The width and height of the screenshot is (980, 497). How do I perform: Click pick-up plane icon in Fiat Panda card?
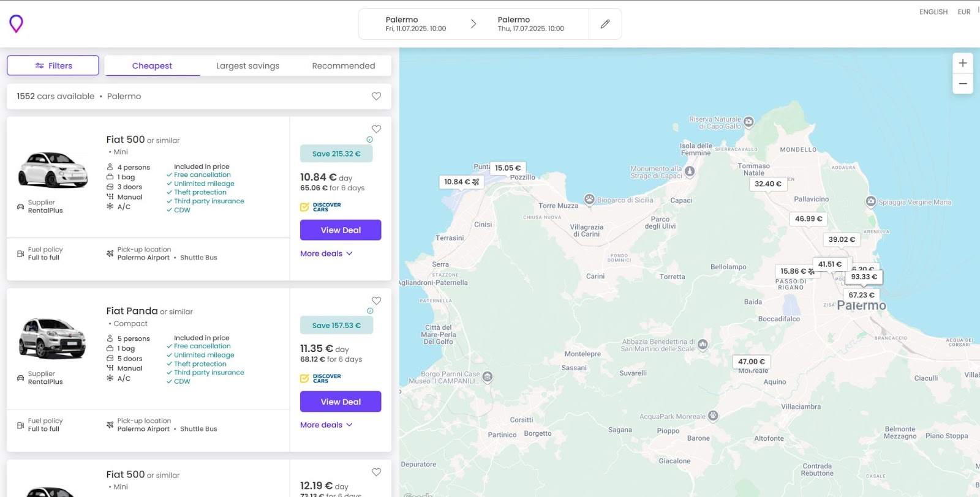click(110, 425)
